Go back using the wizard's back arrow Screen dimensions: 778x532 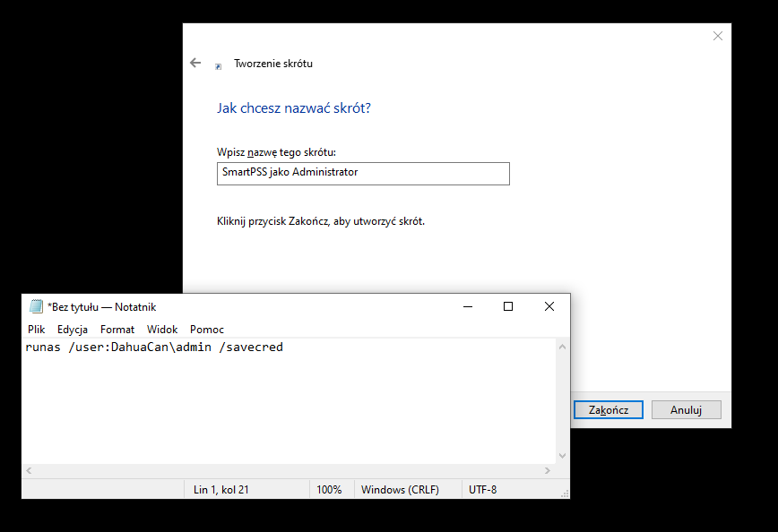(195, 64)
